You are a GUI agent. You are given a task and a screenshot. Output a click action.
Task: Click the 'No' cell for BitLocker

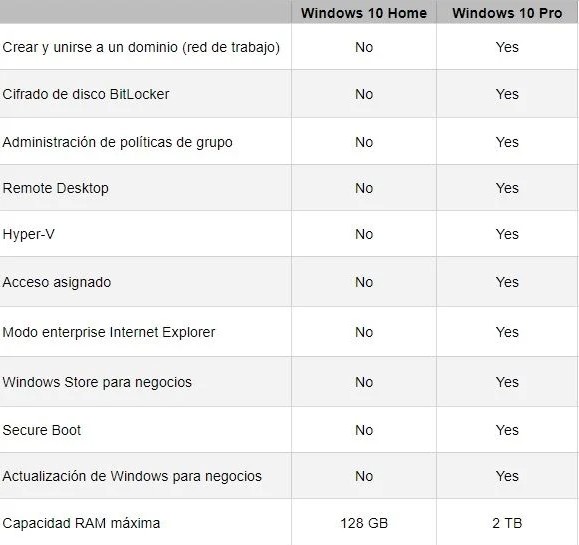click(x=364, y=94)
